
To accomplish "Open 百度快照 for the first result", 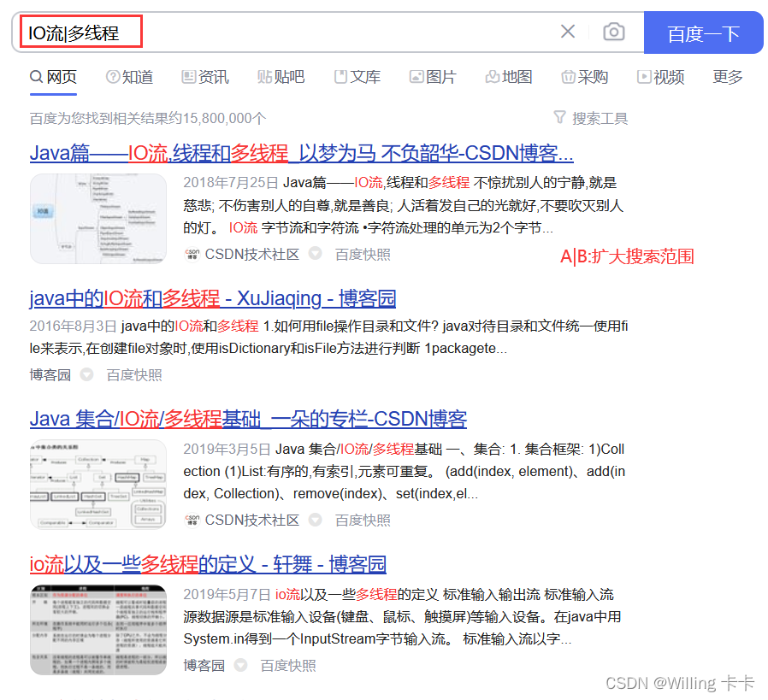I will pyautogui.click(x=363, y=255).
